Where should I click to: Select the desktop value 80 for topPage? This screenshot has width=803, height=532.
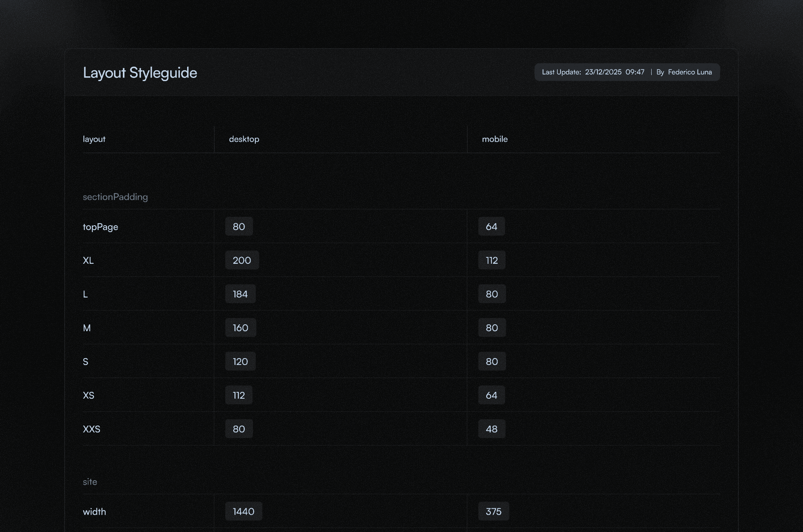coord(238,226)
